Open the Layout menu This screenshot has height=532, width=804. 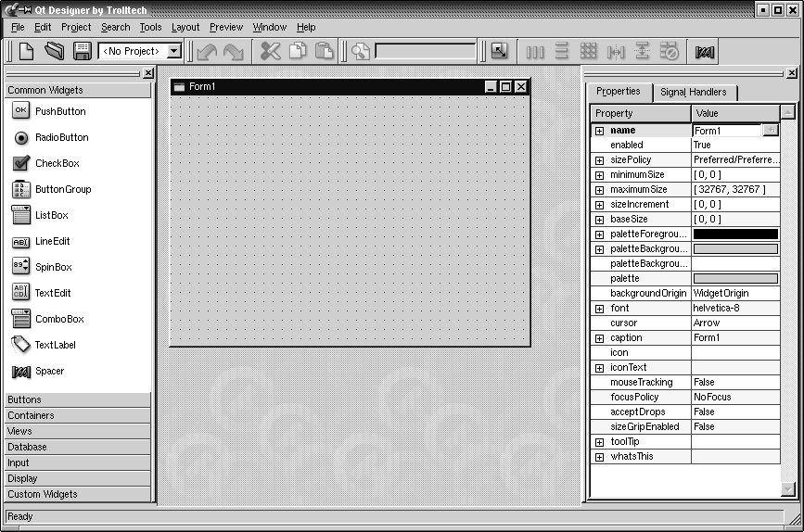coord(185,28)
